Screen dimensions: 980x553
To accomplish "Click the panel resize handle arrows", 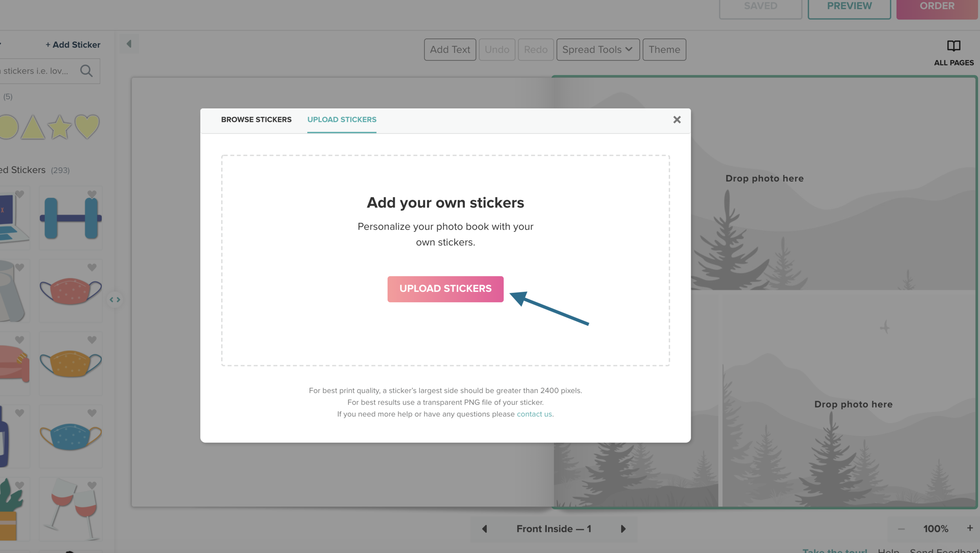I will [115, 300].
